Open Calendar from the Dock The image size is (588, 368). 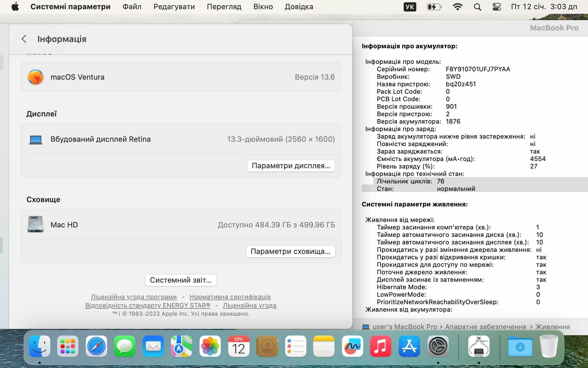pos(239,346)
